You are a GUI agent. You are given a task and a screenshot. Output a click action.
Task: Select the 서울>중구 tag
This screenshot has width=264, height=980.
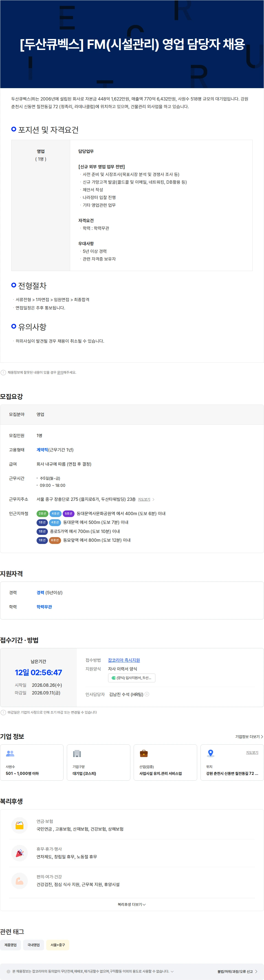(58, 945)
